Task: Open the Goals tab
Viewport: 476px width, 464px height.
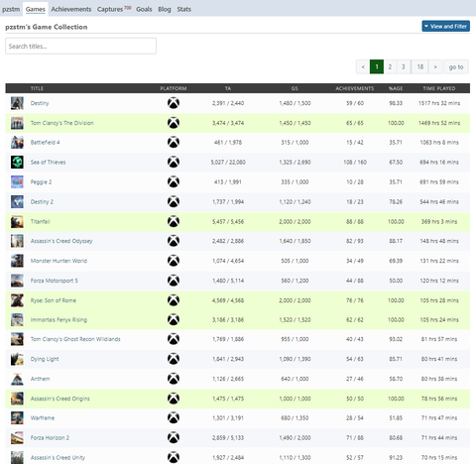Action: [x=144, y=9]
